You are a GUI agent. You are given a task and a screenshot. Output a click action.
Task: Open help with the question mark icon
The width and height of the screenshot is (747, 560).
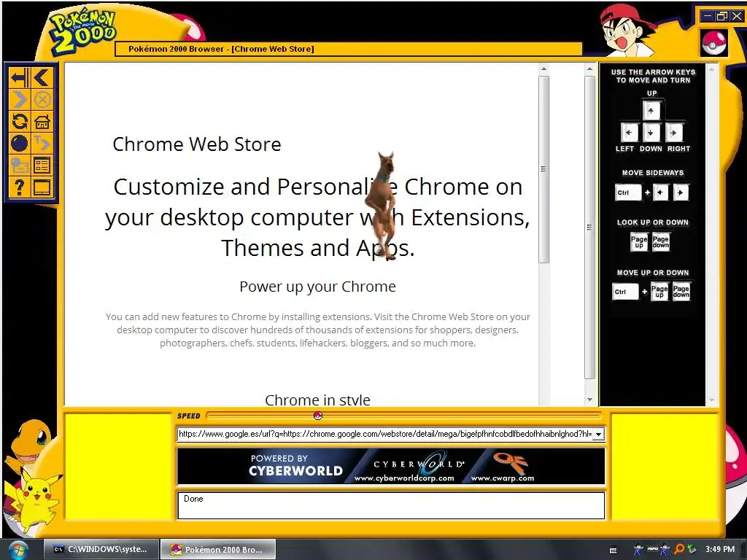(20, 187)
